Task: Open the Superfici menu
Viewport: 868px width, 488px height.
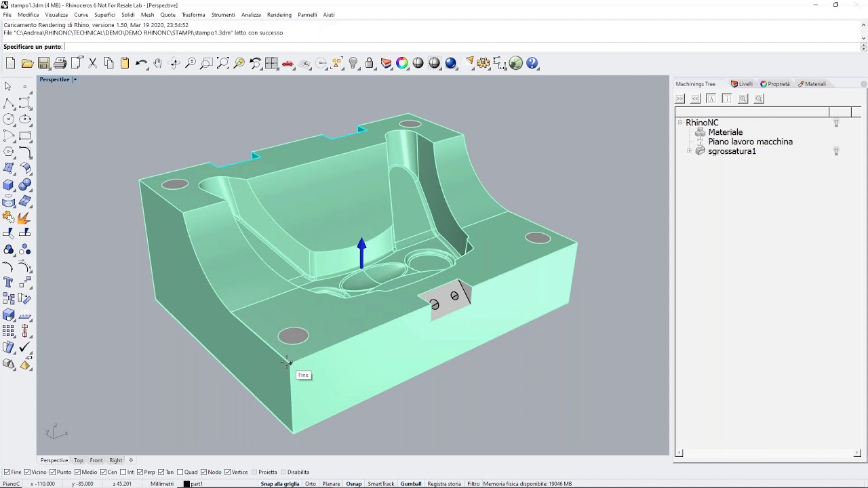Action: click(x=104, y=15)
